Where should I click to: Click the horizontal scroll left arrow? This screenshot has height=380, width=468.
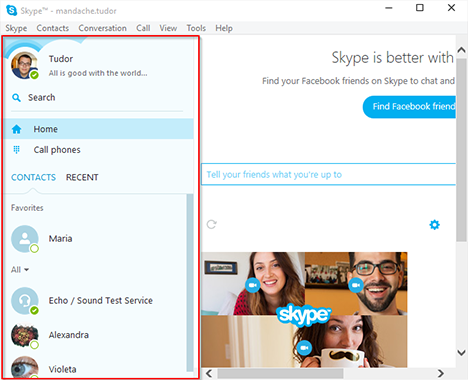coord(209,373)
